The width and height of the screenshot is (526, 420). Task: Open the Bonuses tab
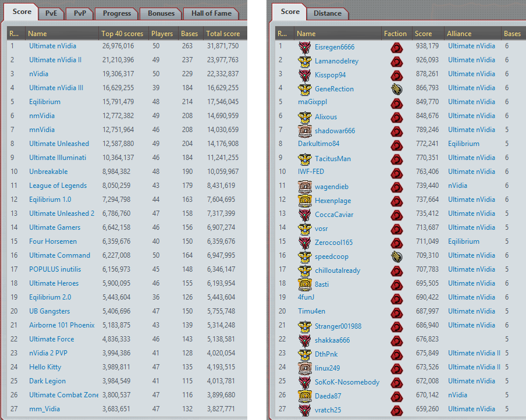coord(161,13)
